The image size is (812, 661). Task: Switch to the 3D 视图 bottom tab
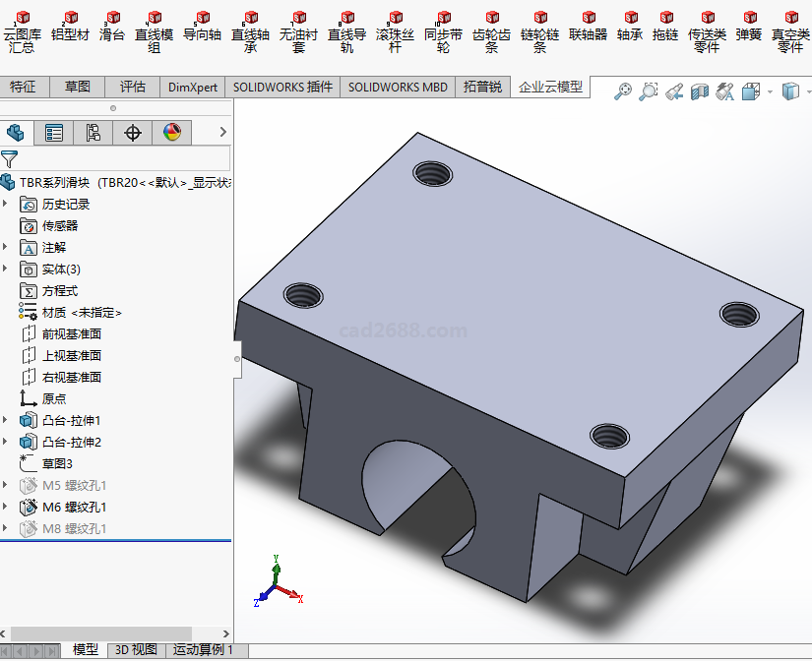(136, 649)
